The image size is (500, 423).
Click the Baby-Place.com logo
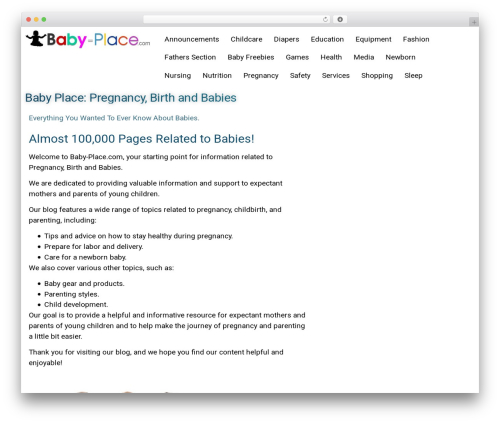click(88, 39)
